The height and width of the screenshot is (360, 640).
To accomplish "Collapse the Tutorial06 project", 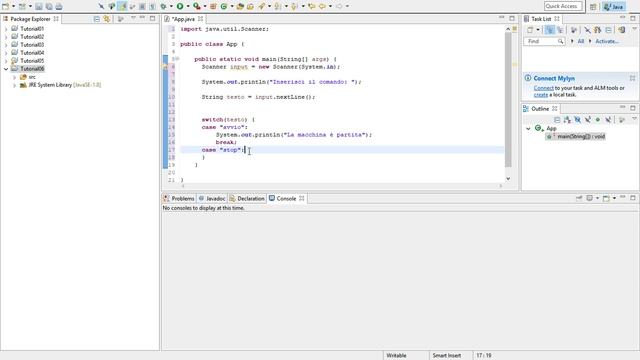I will (6, 69).
